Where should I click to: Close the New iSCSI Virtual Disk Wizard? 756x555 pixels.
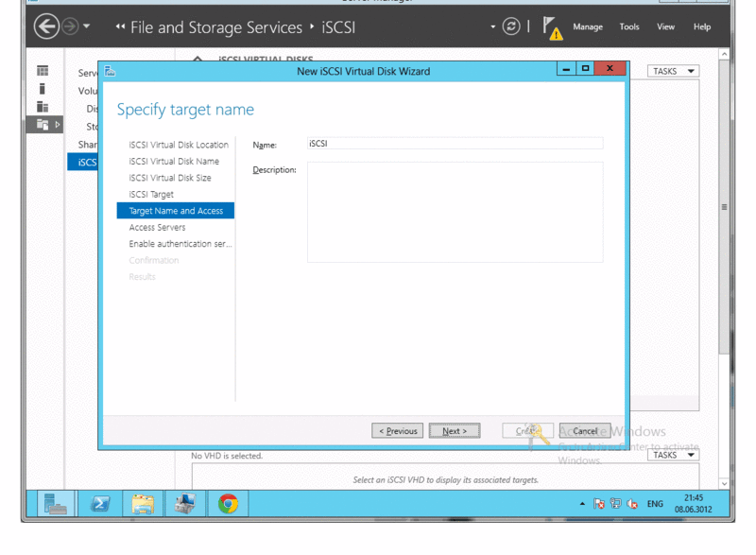click(610, 69)
